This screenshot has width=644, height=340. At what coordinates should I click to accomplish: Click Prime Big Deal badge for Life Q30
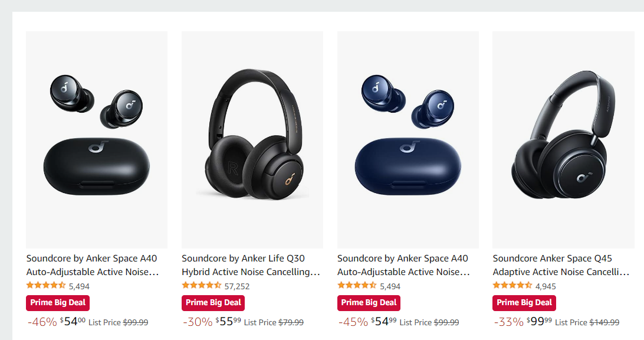point(213,303)
